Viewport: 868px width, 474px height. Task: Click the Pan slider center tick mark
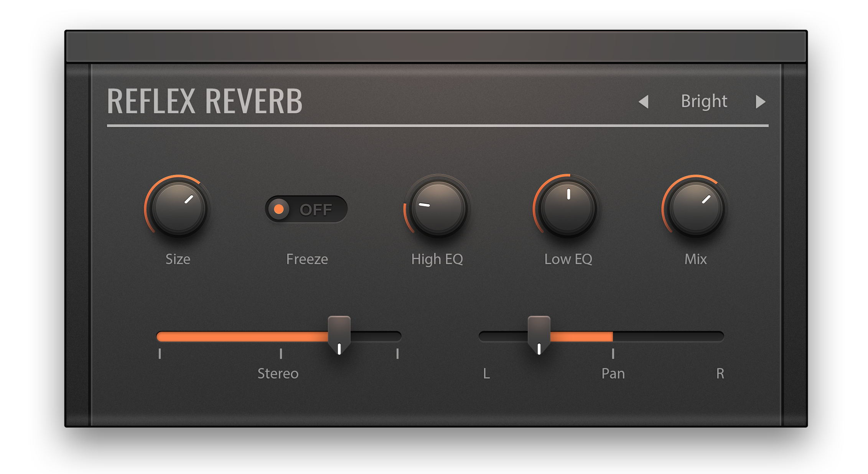click(x=613, y=353)
